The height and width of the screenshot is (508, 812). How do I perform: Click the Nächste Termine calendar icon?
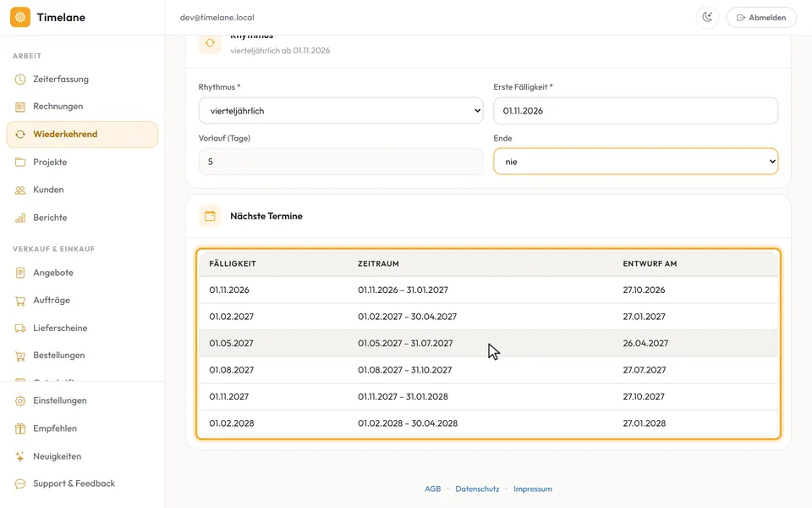210,216
